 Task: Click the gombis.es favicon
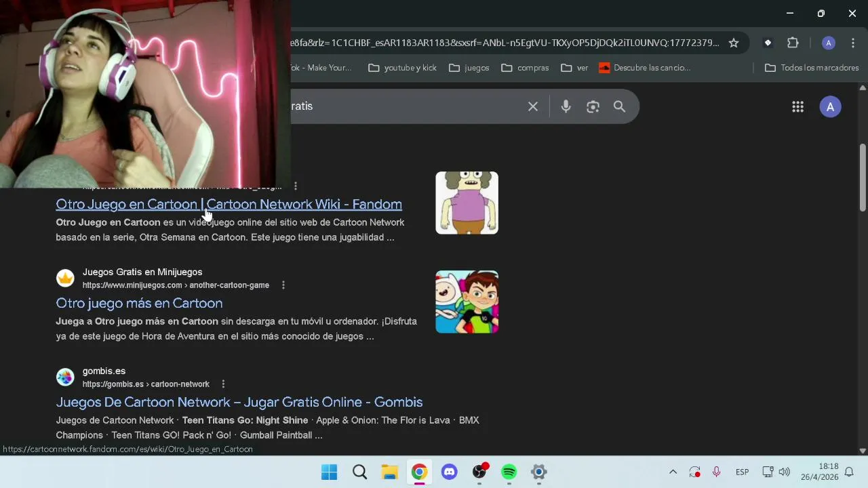(x=65, y=377)
